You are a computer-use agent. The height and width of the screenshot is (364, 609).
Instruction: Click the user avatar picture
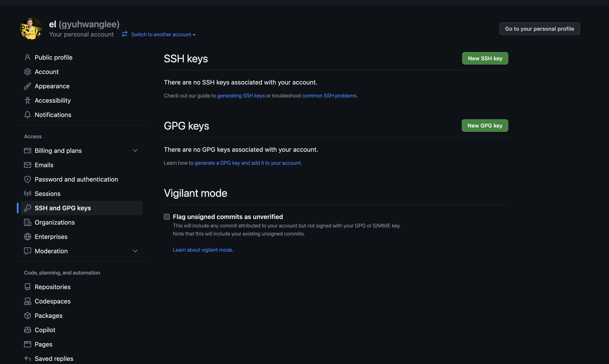pyautogui.click(x=31, y=29)
